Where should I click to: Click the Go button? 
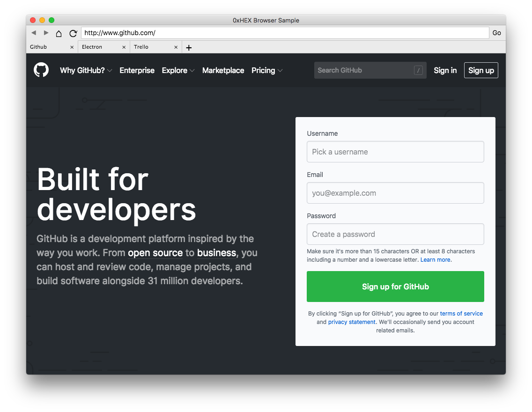pyautogui.click(x=497, y=33)
